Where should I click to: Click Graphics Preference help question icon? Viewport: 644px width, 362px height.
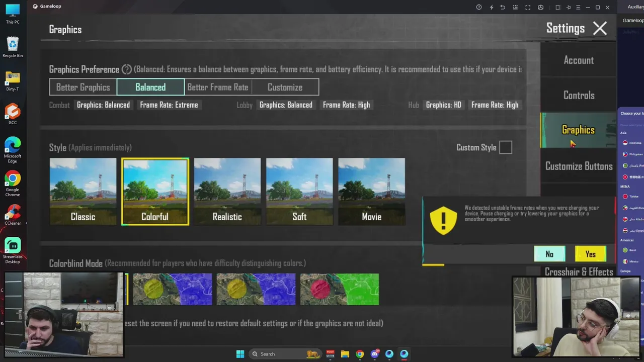[127, 69]
